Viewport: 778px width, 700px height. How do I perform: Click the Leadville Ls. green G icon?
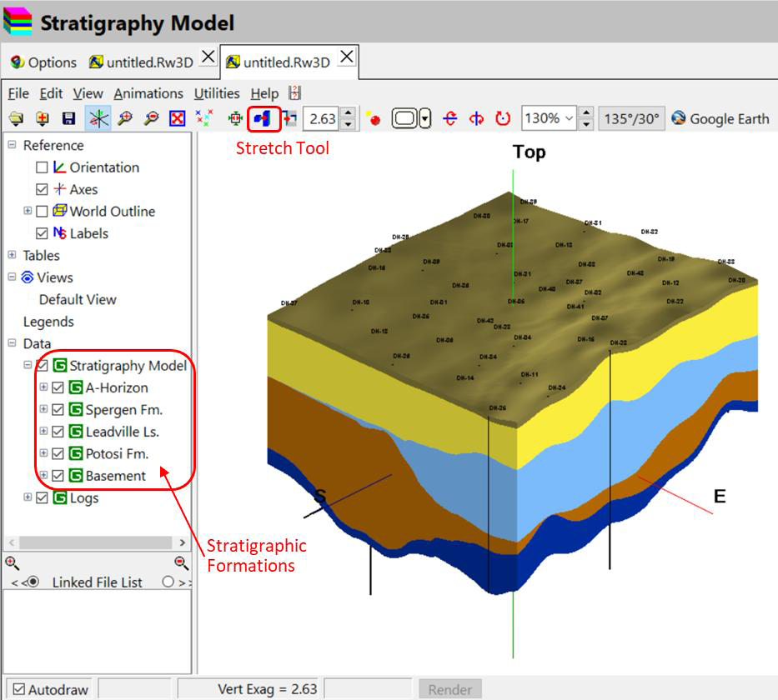click(76, 432)
